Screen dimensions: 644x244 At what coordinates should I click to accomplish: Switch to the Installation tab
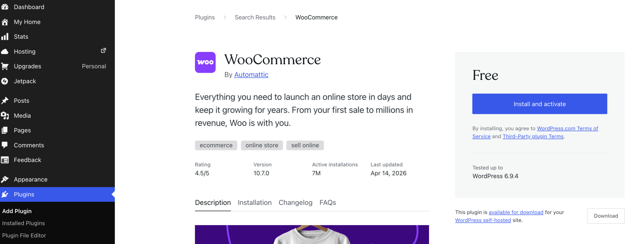click(255, 203)
